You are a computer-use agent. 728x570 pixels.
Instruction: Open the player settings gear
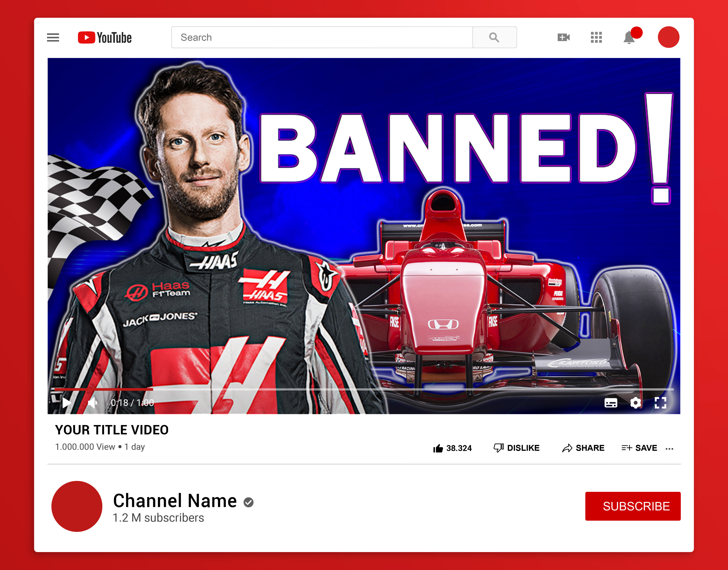pyautogui.click(x=636, y=403)
